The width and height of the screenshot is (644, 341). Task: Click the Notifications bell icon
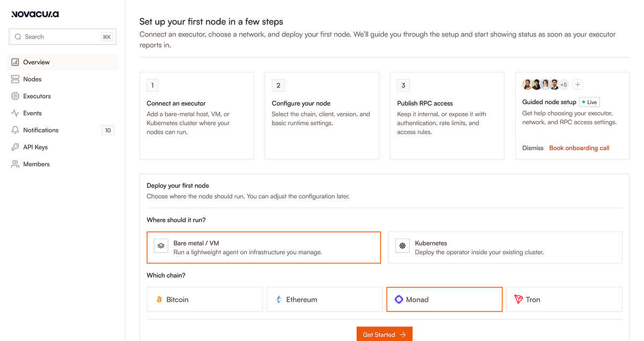pyautogui.click(x=15, y=130)
